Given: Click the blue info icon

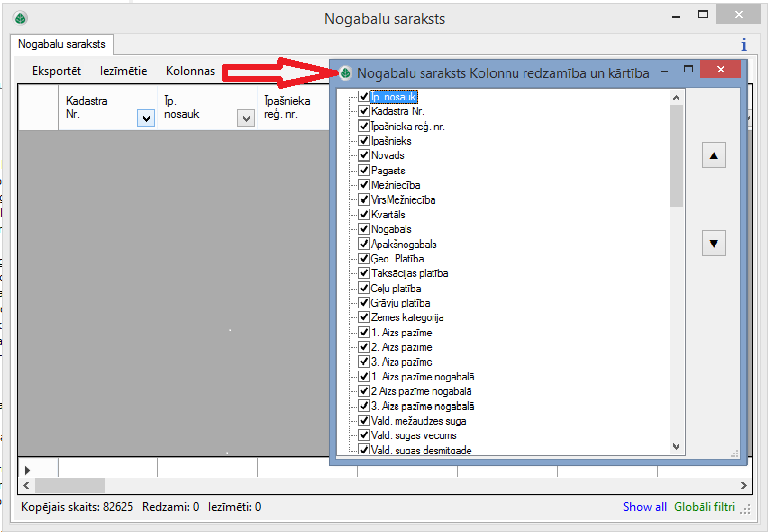Looking at the screenshot, I should coord(743,45).
